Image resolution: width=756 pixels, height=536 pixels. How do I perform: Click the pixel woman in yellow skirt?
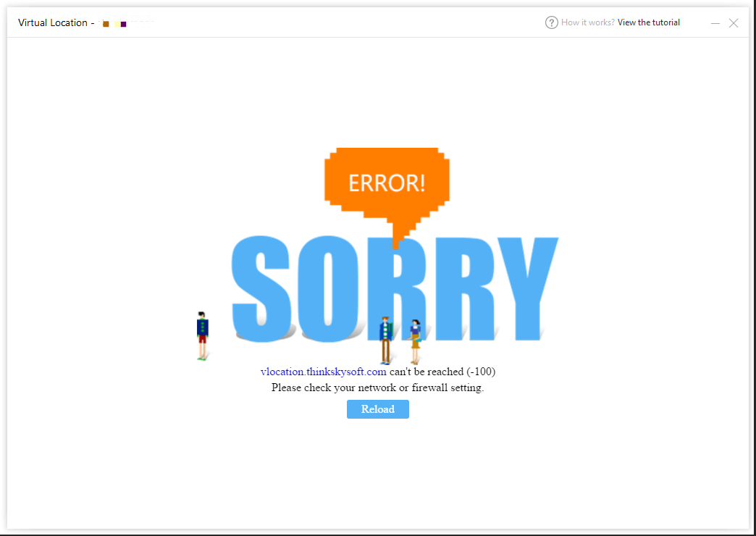tap(415, 340)
